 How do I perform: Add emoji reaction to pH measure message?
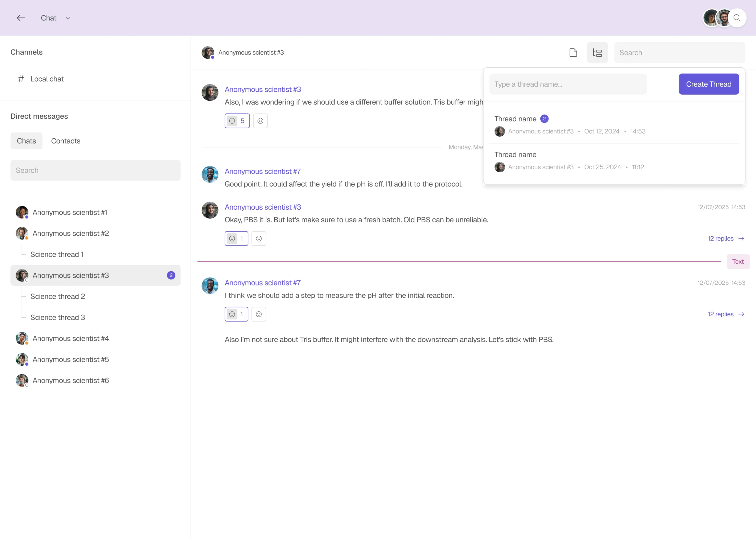pyautogui.click(x=258, y=314)
